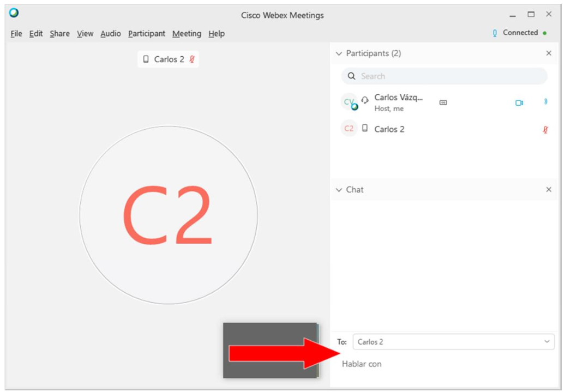Image resolution: width=565 pixels, height=392 pixels.
Task: Open the Meeting menu
Action: pos(187,34)
